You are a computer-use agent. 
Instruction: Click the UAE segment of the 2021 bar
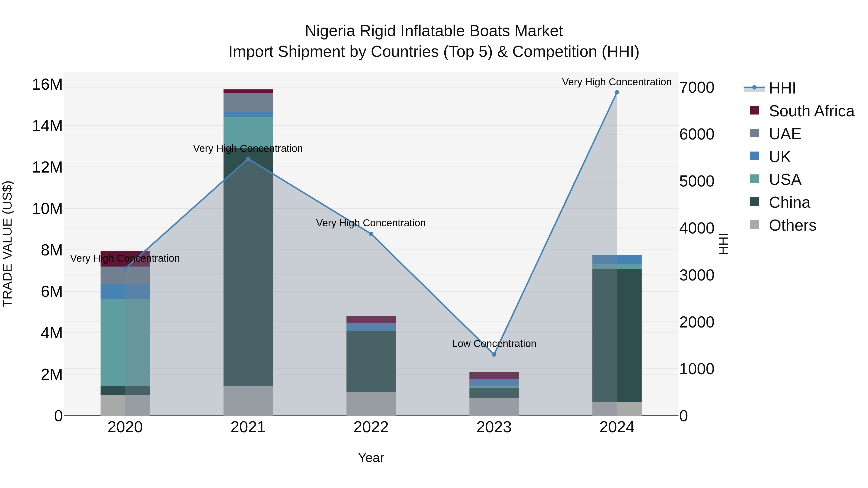[248, 103]
